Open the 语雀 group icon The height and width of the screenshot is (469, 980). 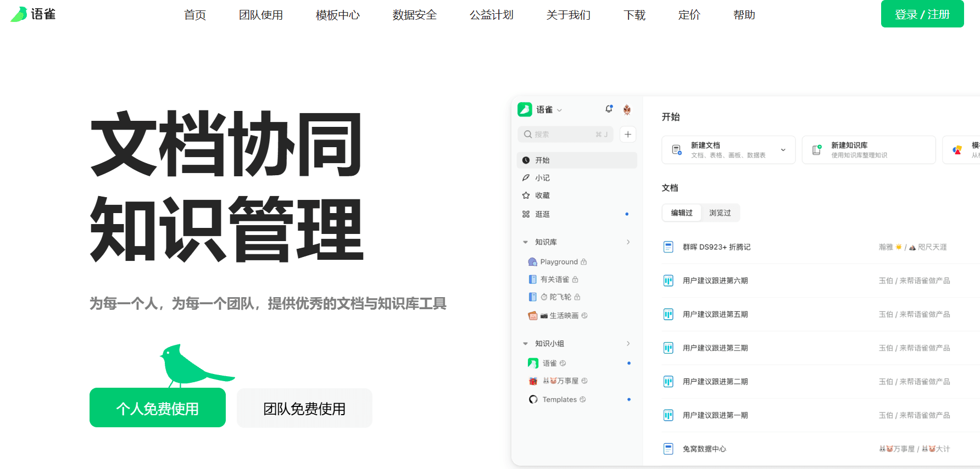(x=533, y=363)
